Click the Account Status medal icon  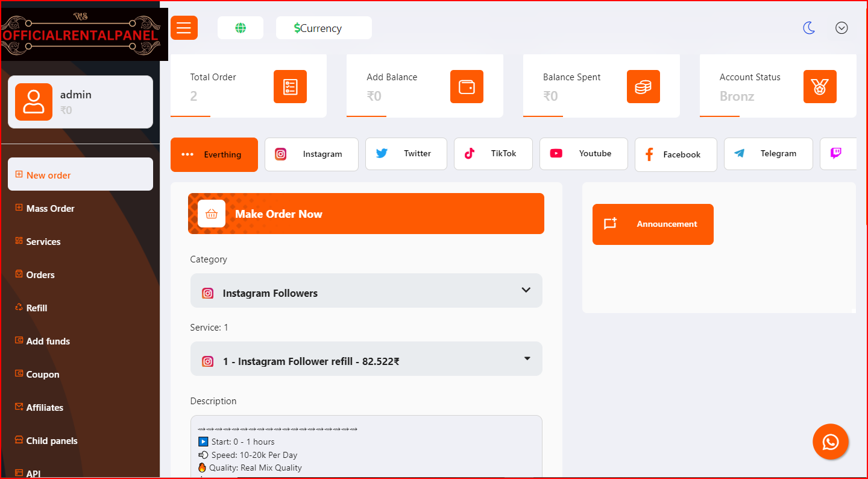[820, 87]
